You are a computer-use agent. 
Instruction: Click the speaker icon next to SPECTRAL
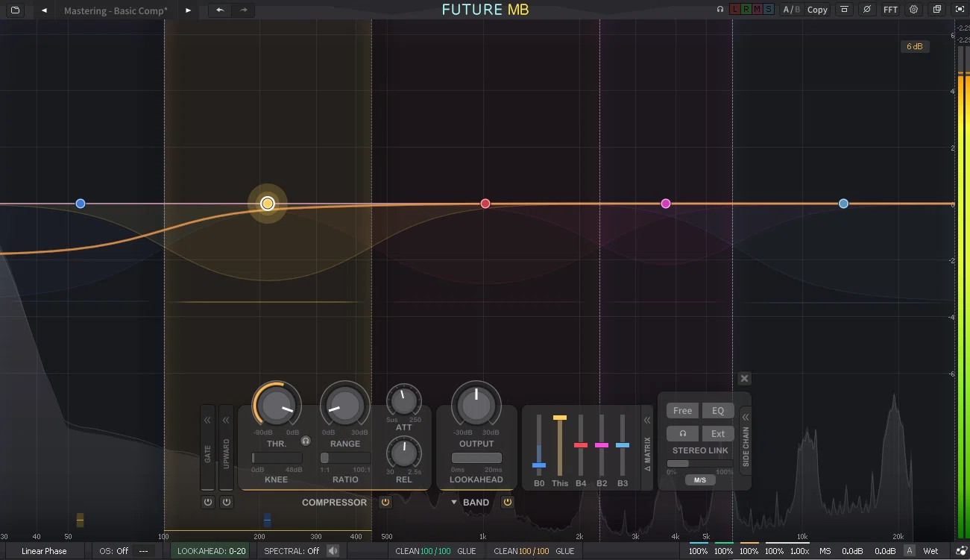click(x=333, y=551)
